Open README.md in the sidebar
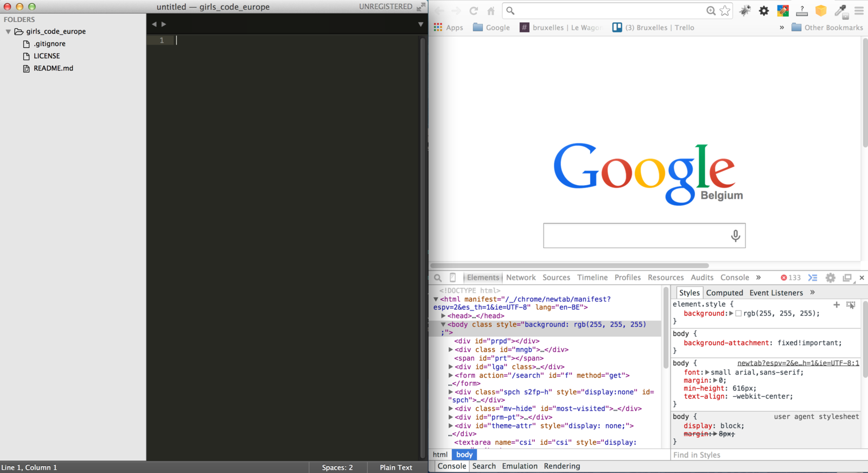Screen dimensions: 868x473 click(53, 68)
